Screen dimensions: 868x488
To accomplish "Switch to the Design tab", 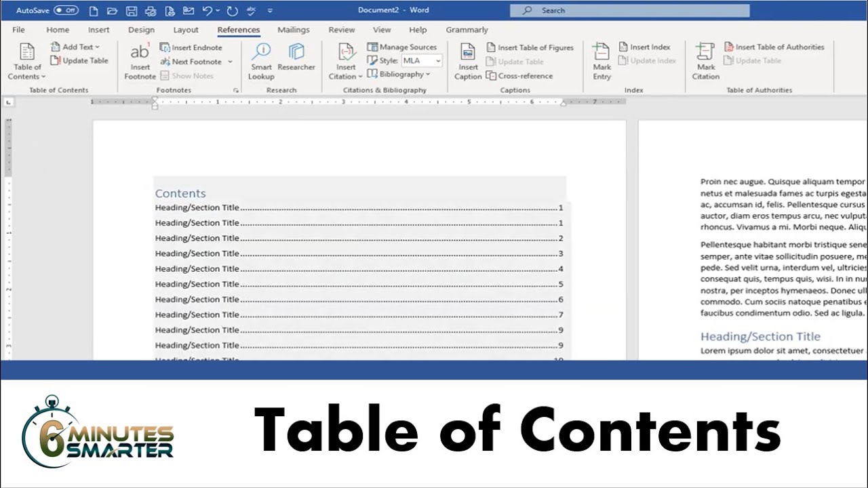I will tap(141, 30).
